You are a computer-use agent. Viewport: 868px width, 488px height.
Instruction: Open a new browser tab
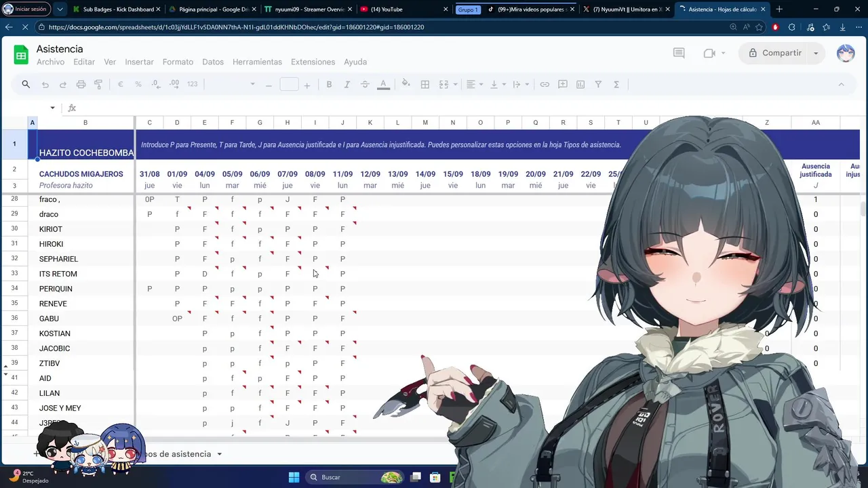[x=779, y=9]
